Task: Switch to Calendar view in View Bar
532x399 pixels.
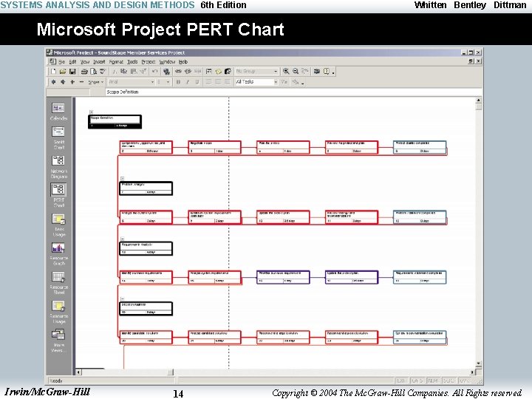Action: (58, 112)
